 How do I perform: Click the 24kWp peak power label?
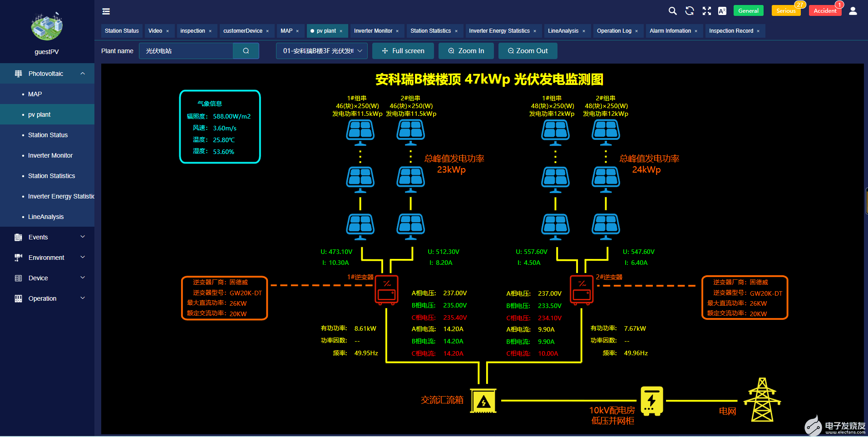click(x=646, y=169)
